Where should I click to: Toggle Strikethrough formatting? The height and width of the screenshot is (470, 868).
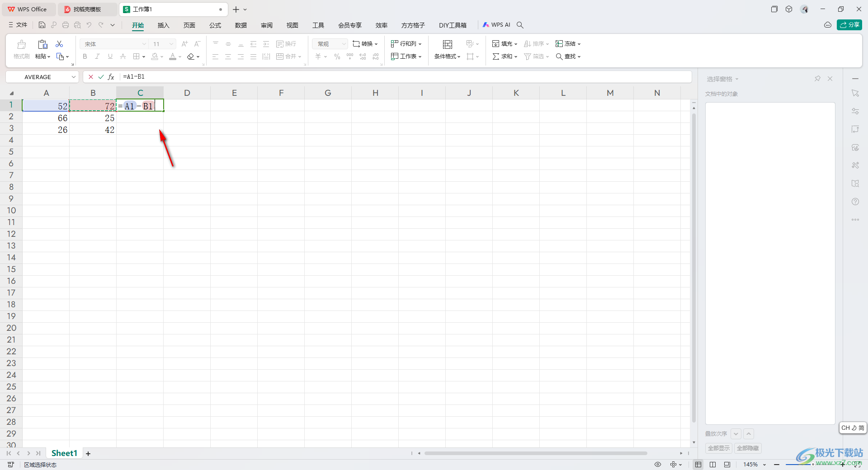(123, 56)
